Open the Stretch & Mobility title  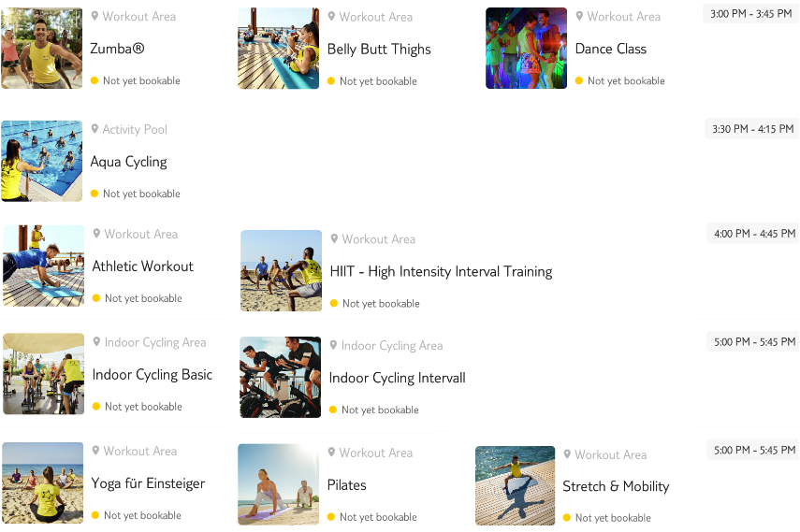616,486
